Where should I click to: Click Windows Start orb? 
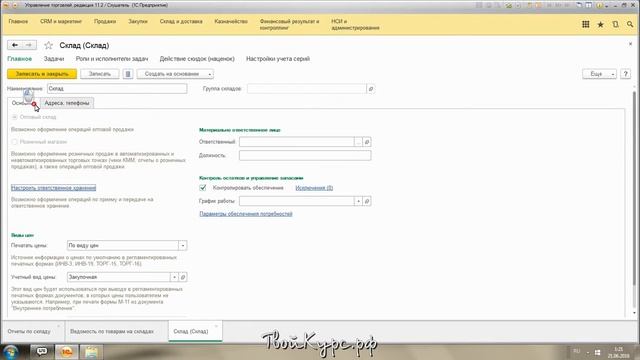pos(11,351)
